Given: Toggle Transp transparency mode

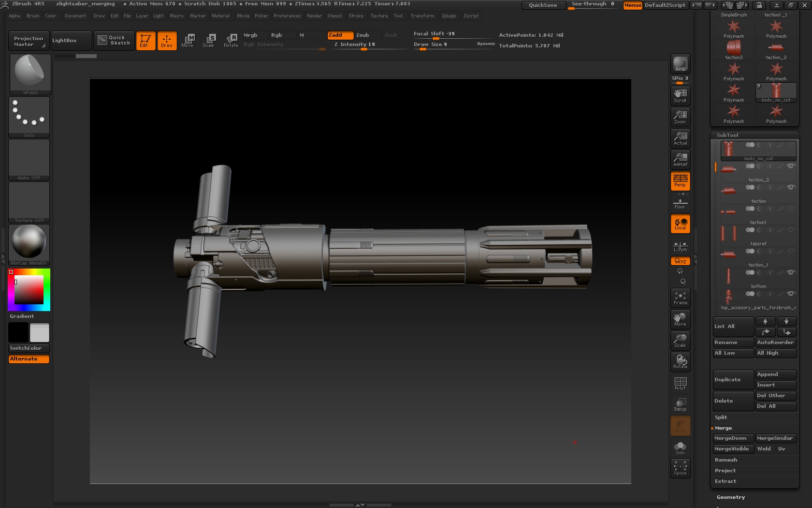Looking at the screenshot, I should click(680, 404).
